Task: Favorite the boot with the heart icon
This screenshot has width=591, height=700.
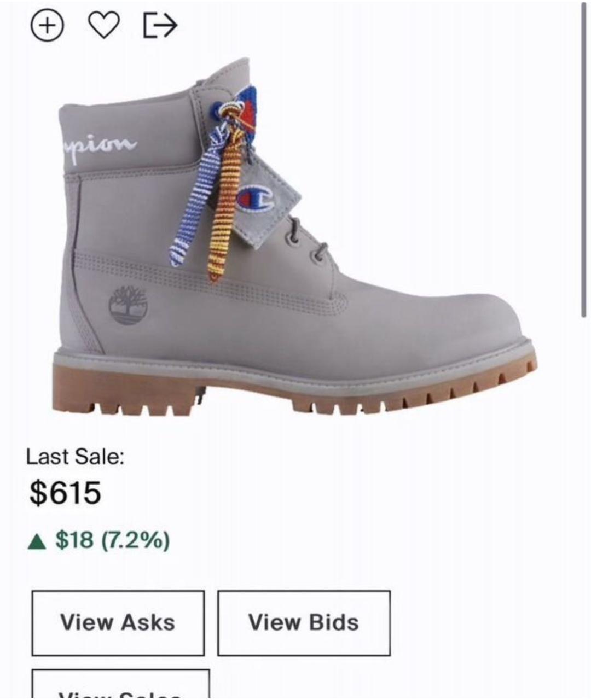Action: (104, 26)
